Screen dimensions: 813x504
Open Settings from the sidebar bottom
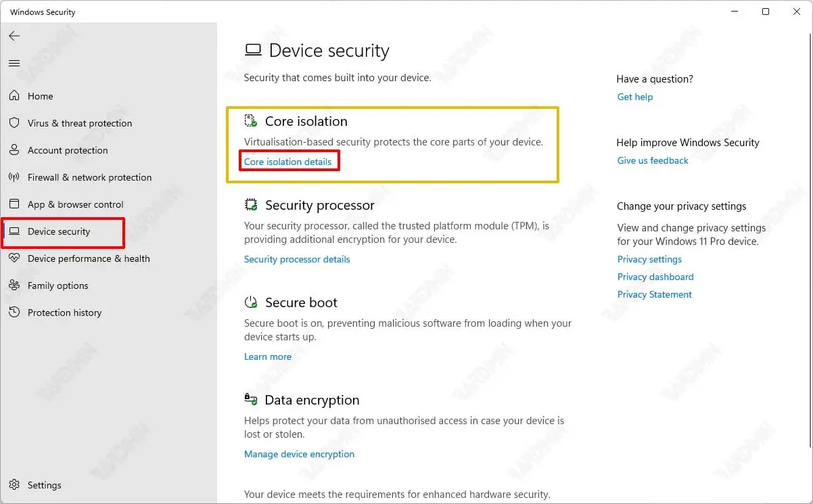pyautogui.click(x=44, y=485)
